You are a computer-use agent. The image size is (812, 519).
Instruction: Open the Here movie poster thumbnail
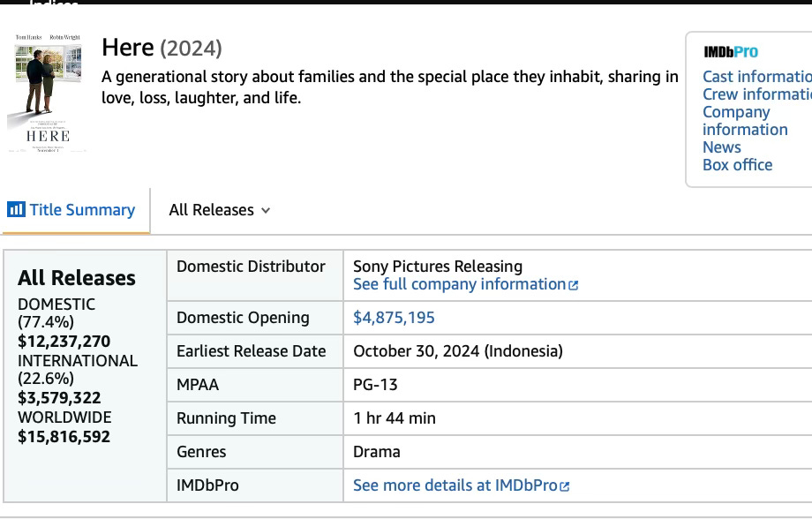click(x=47, y=94)
